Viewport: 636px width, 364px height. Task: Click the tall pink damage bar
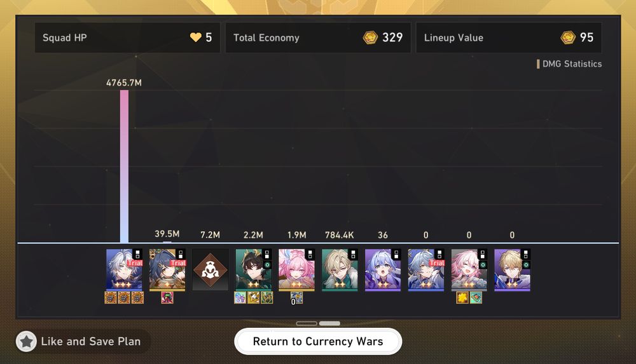(124, 166)
